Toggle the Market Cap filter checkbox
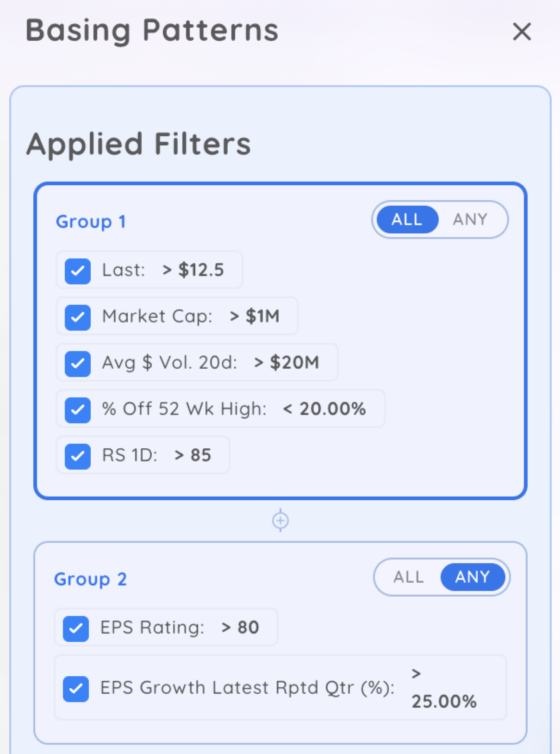The image size is (560, 754). pyautogui.click(x=78, y=317)
